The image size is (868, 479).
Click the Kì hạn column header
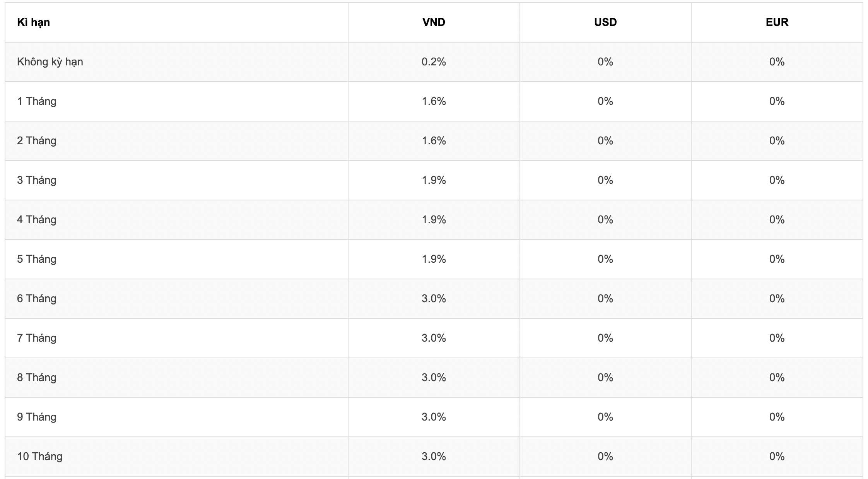click(x=33, y=22)
